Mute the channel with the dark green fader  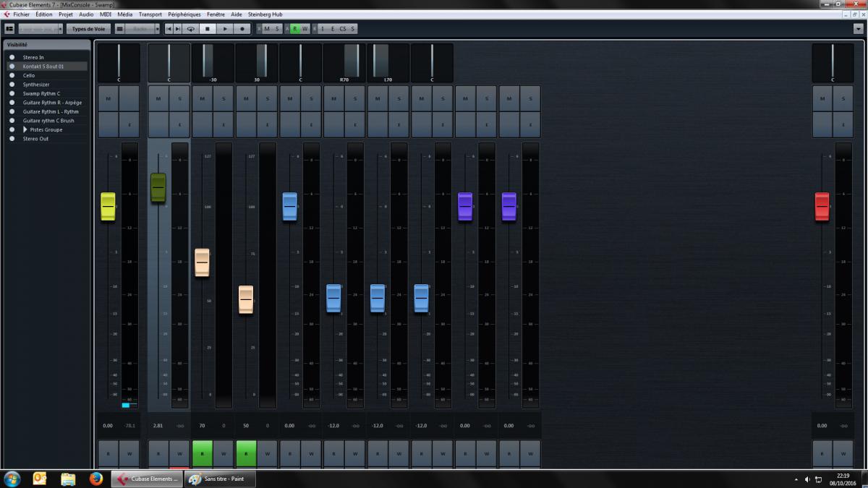[159, 98]
